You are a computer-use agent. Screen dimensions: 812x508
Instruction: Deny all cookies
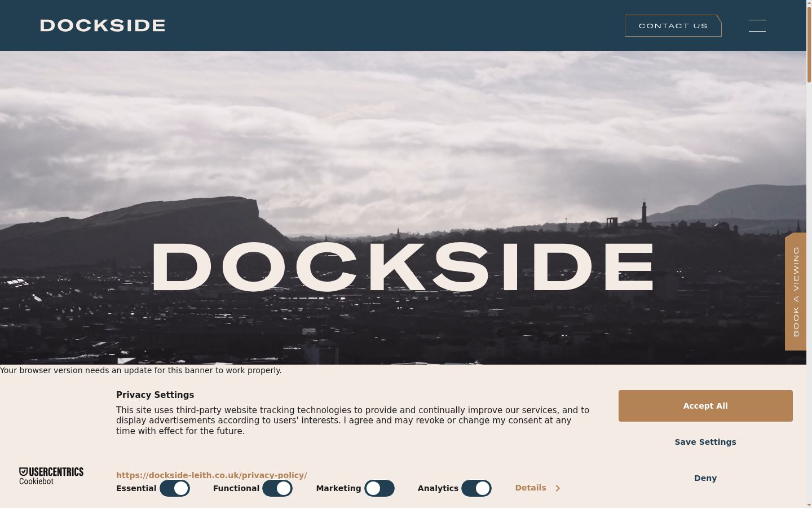coord(705,478)
